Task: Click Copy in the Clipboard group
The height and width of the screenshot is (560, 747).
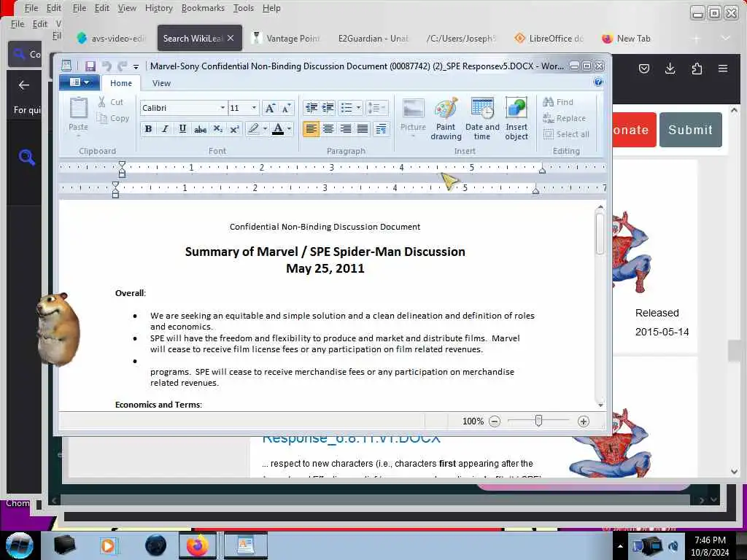Action: coord(113,118)
